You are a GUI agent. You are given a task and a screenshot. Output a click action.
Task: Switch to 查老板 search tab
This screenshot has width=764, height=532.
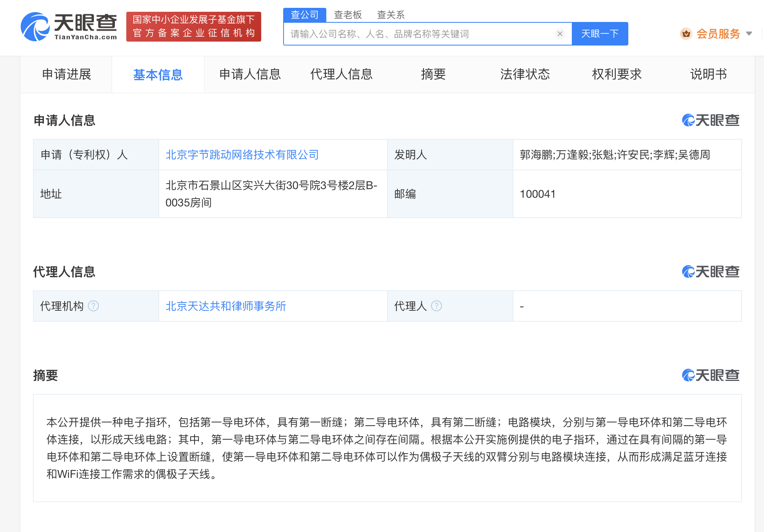point(347,15)
